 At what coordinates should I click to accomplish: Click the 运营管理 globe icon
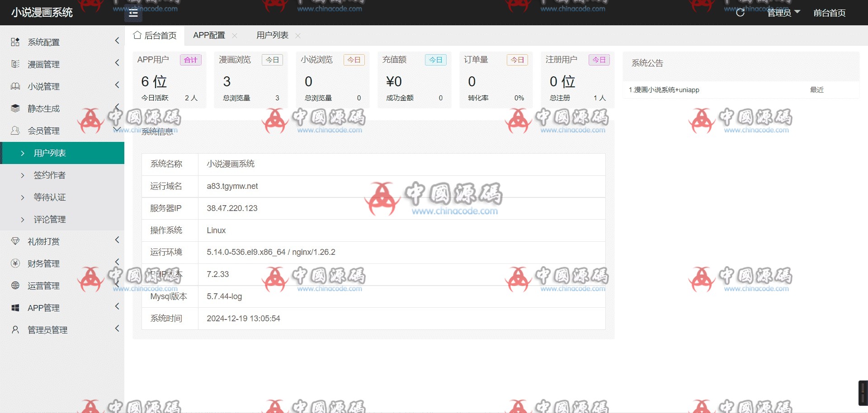(x=15, y=286)
